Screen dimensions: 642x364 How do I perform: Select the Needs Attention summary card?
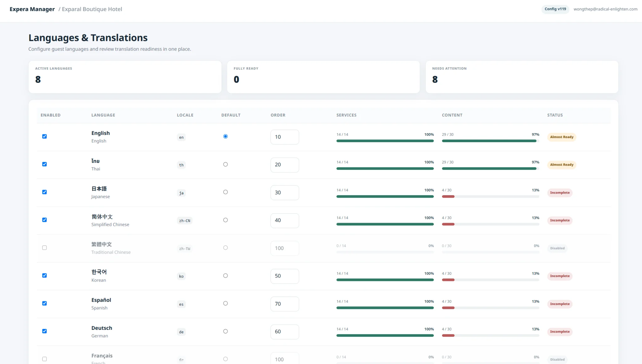[x=522, y=77]
